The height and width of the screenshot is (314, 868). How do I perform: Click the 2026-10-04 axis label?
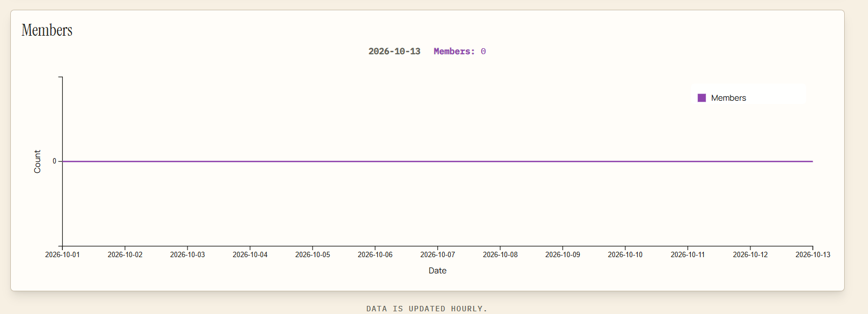[x=250, y=254]
